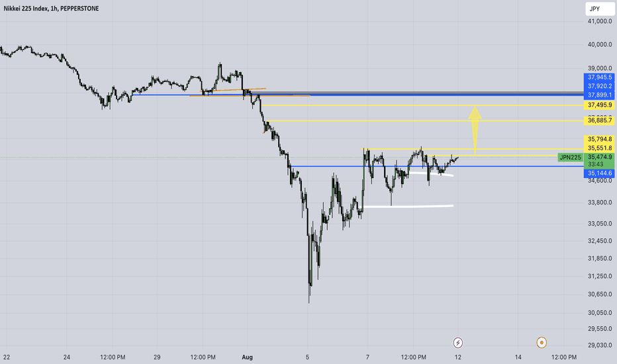Click the 35,551.8 yellow price label
The height and width of the screenshot is (364, 617).
click(x=599, y=148)
